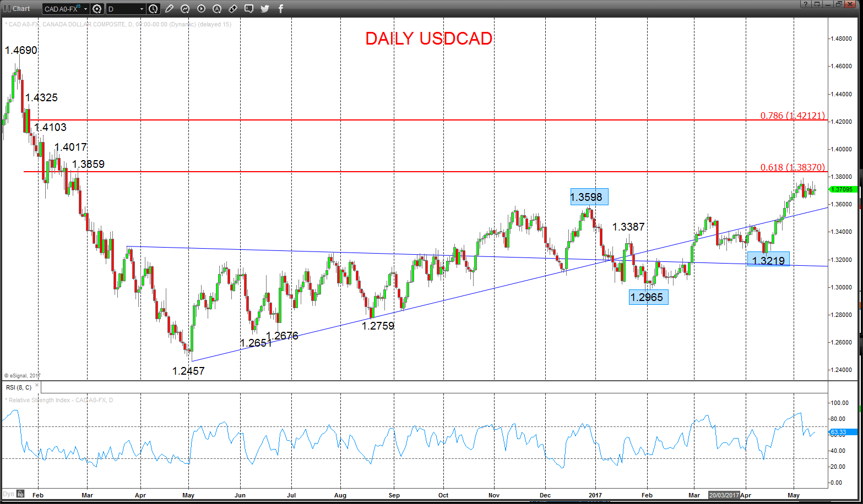Click the 20/03/2017 date cursor label
The height and width of the screenshot is (504, 863).
point(723,495)
